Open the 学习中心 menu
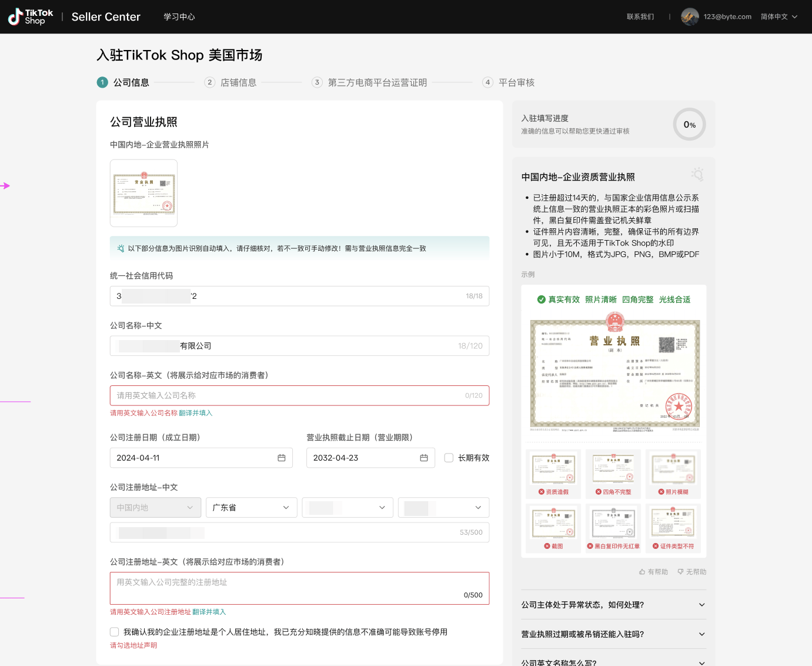 [179, 16]
